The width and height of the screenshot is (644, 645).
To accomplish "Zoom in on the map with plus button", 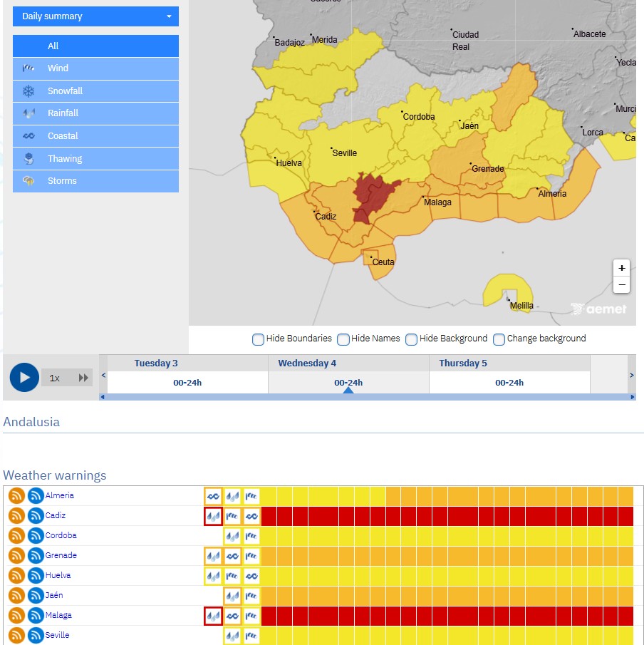I will pos(622,268).
